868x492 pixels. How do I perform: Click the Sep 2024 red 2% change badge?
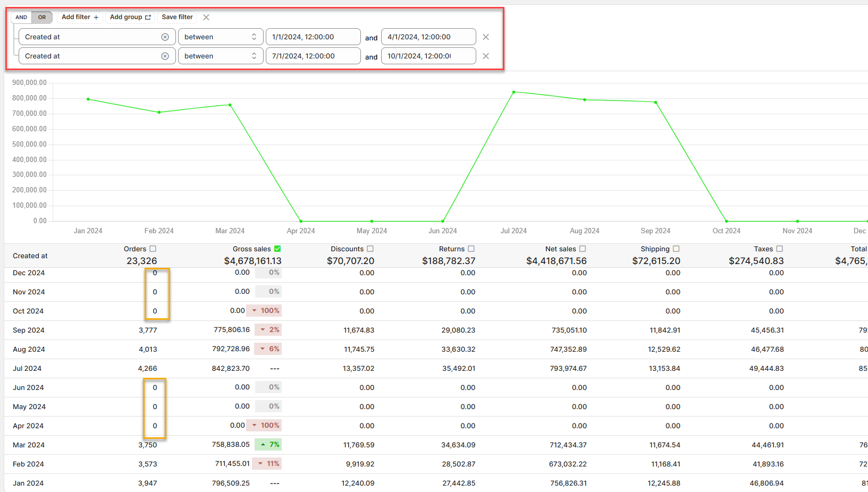[268, 330]
